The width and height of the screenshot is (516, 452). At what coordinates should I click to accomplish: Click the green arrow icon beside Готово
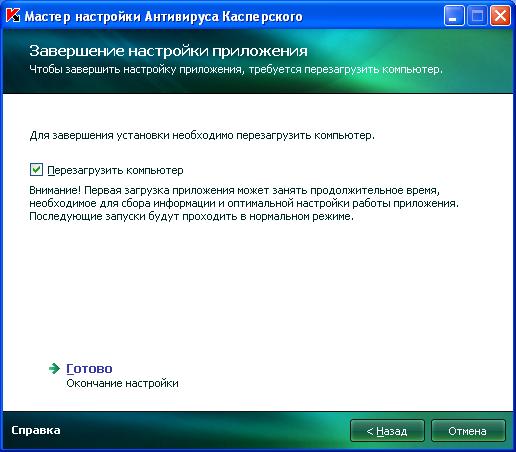point(54,368)
